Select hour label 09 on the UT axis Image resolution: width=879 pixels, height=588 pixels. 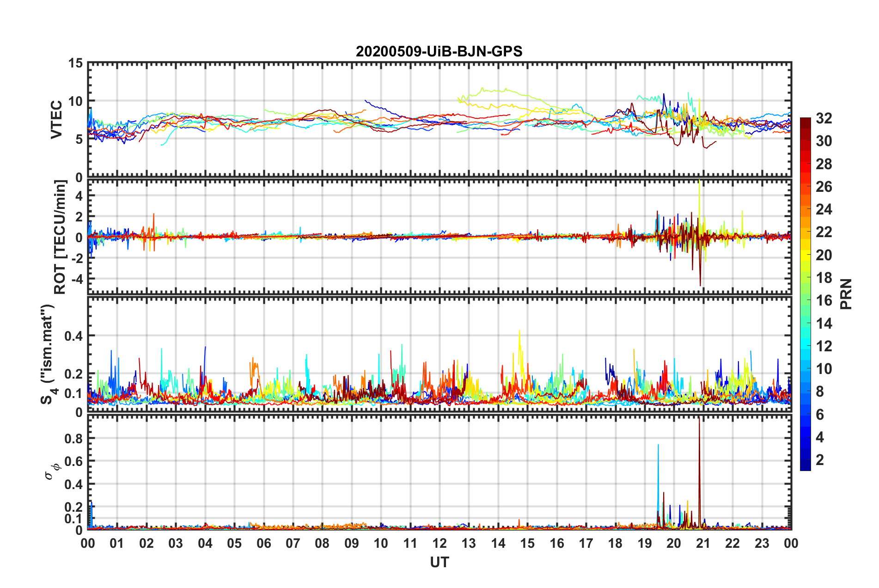point(352,543)
